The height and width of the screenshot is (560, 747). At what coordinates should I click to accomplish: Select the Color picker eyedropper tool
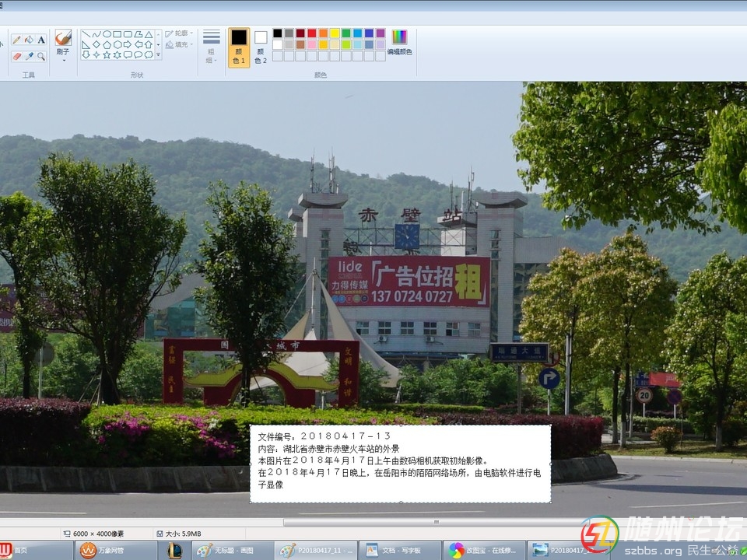tap(29, 56)
